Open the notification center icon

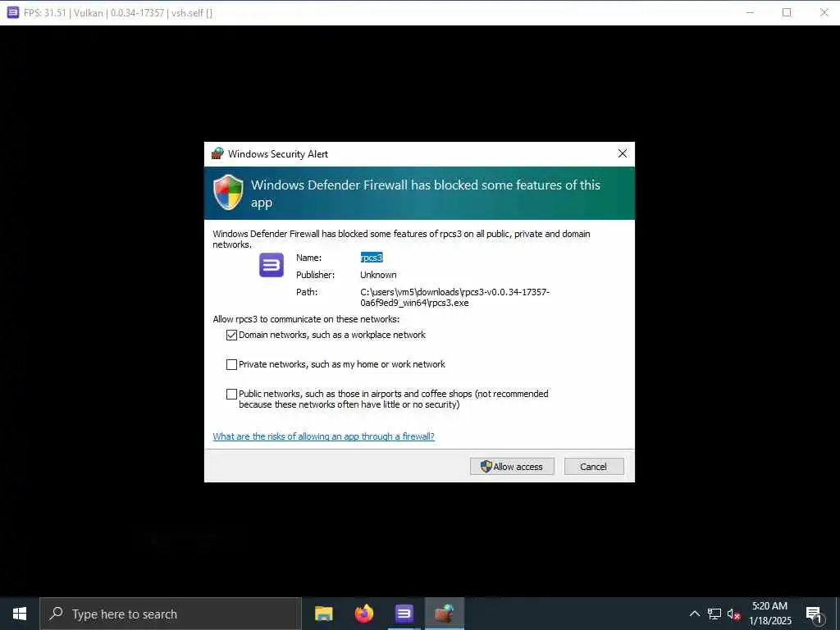pyautogui.click(x=815, y=614)
